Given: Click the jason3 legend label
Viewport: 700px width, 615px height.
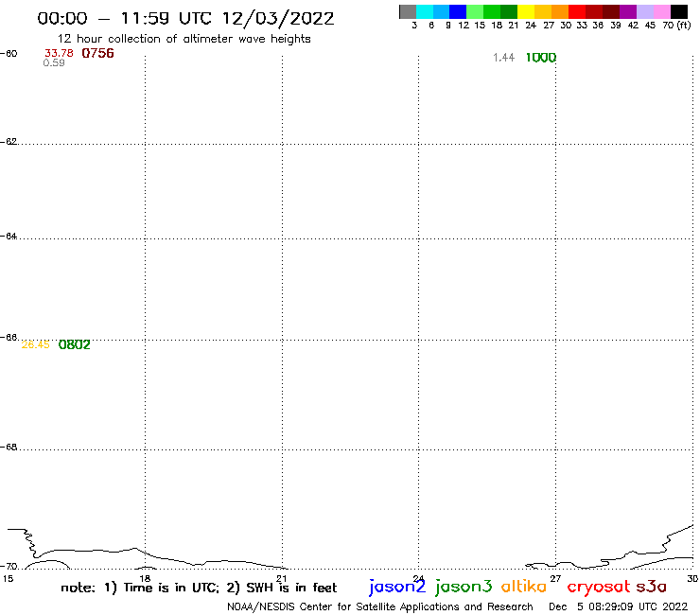Looking at the screenshot, I should point(464,587).
